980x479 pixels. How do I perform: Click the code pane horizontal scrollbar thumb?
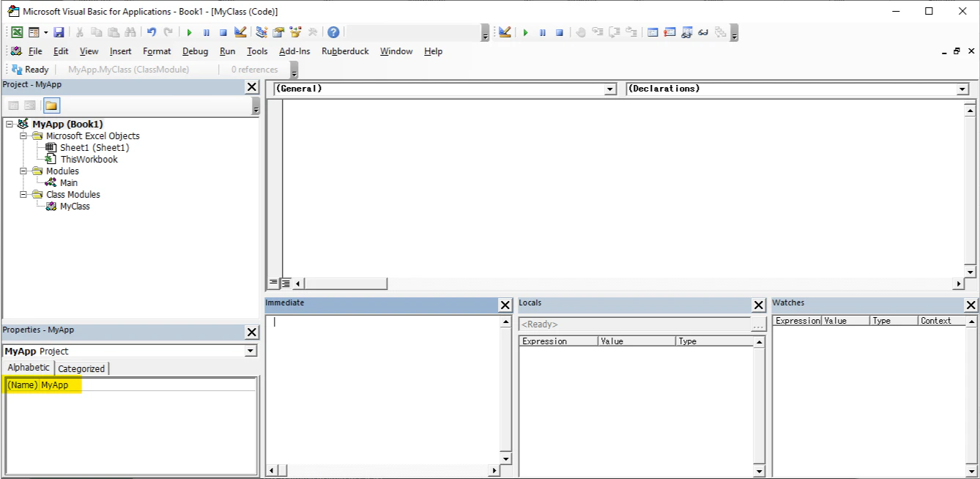346,283
